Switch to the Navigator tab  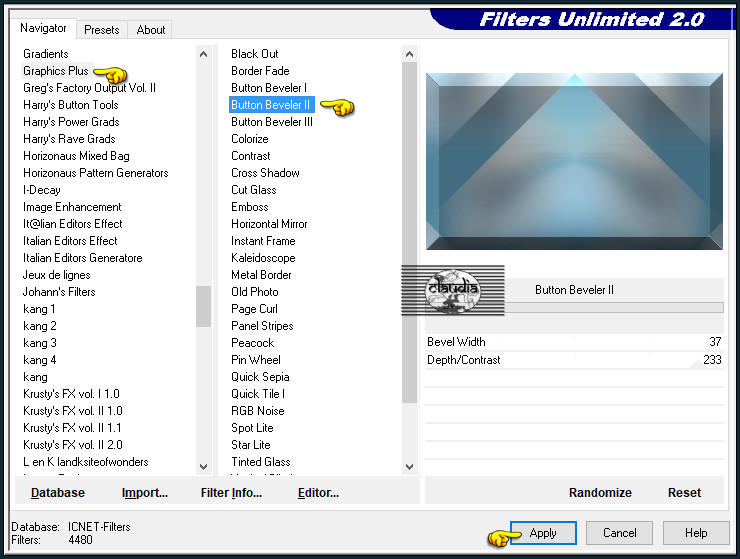[x=43, y=28]
